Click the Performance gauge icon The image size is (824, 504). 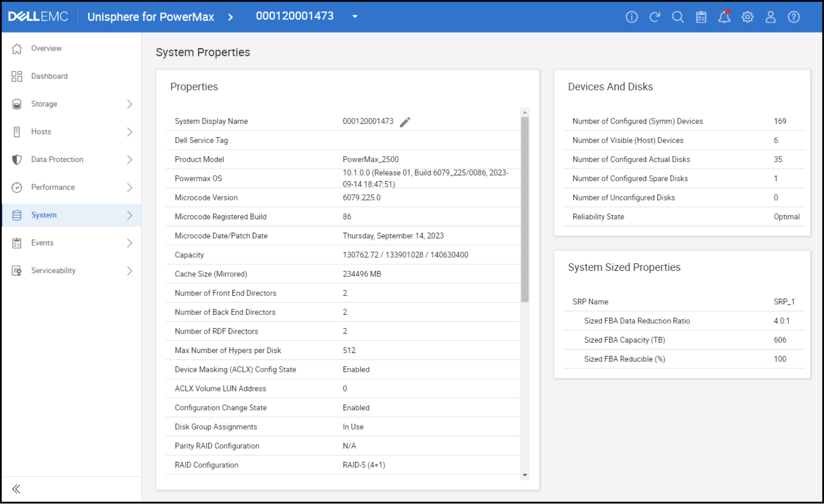(x=17, y=187)
